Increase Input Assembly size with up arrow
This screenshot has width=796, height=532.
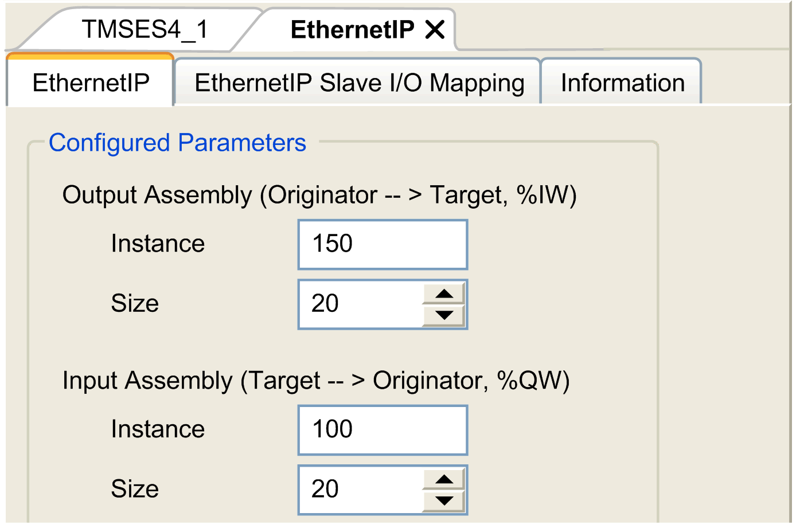444,480
